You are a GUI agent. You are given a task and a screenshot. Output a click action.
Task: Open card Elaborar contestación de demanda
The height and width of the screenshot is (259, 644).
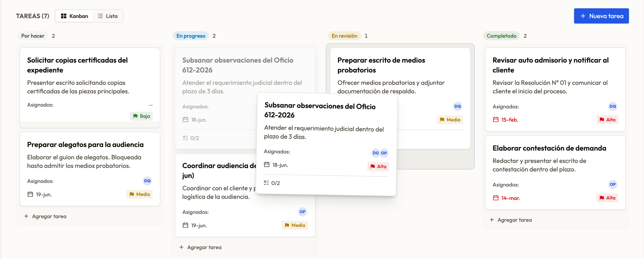555,173
